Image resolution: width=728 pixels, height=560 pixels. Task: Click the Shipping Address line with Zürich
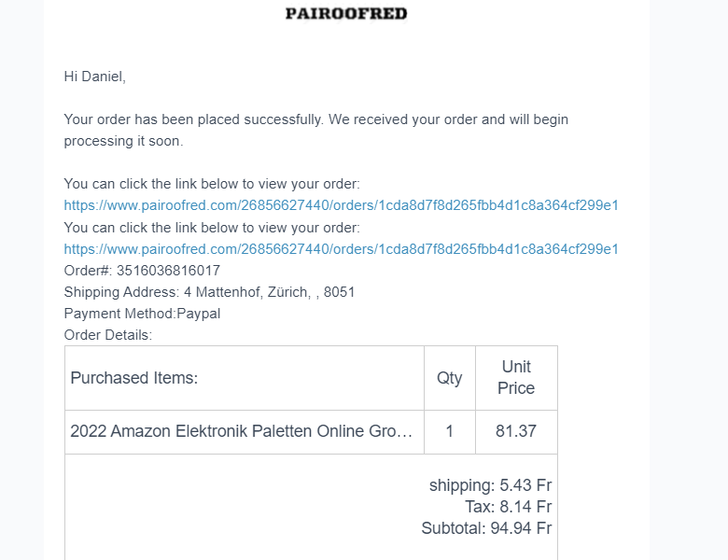[x=209, y=292]
